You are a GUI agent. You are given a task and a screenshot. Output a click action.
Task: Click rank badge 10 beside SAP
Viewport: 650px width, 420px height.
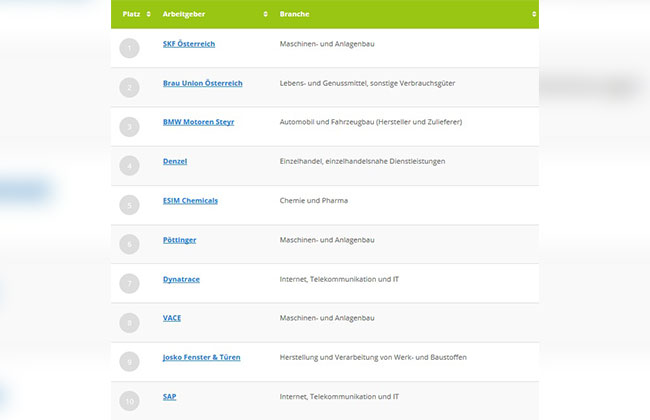click(x=129, y=401)
